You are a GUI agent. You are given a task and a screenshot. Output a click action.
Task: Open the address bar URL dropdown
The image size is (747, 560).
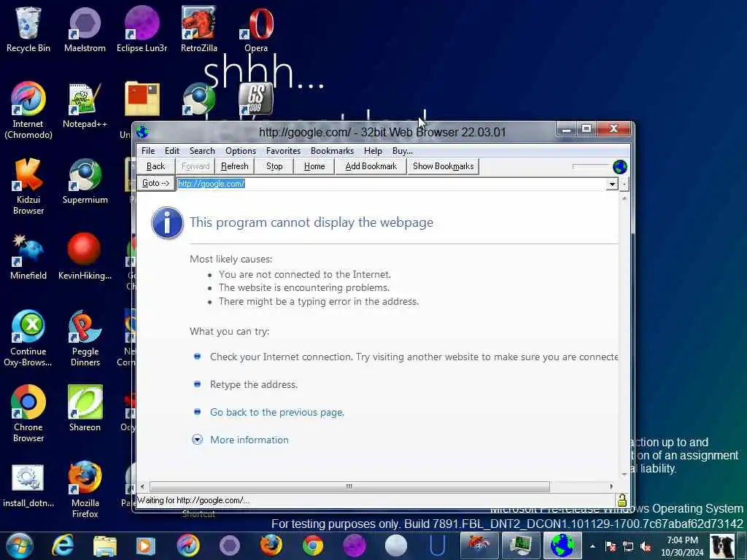612,184
